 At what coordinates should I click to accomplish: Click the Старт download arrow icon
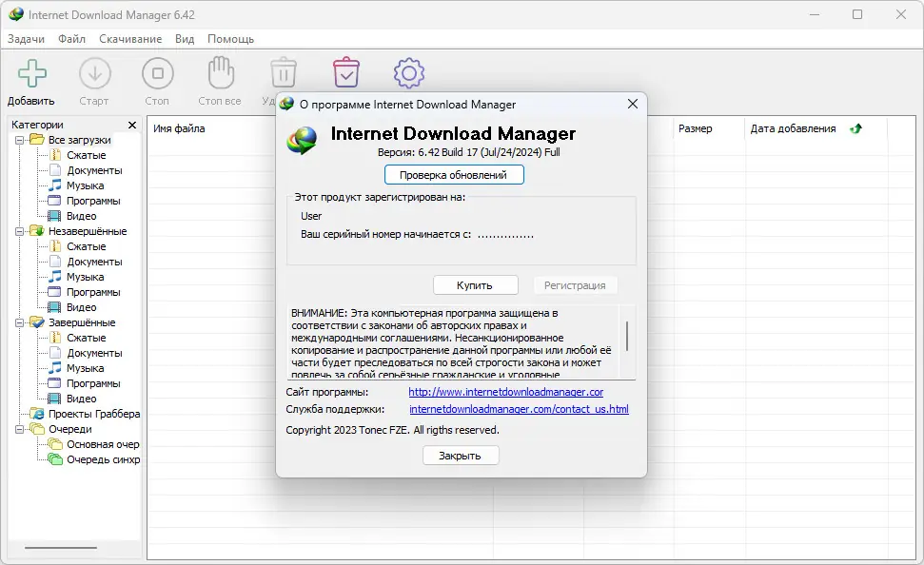click(95, 73)
